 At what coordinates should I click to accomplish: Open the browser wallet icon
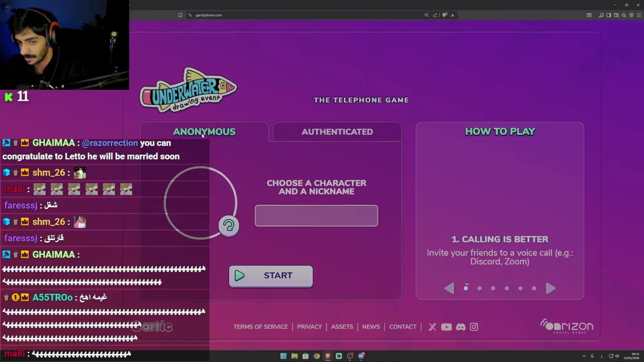click(616, 15)
